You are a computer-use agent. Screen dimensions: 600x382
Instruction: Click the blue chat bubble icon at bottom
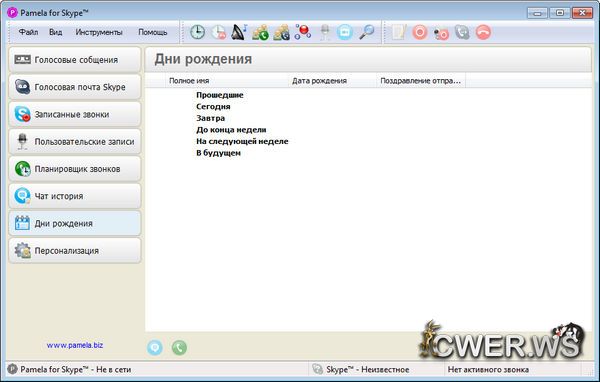[155, 348]
